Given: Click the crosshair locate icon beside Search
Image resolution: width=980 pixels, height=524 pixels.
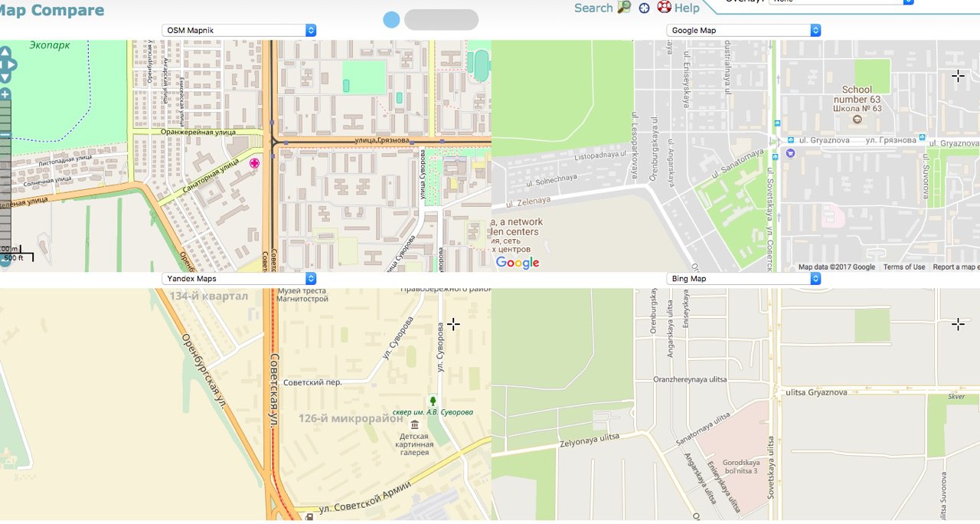Looking at the screenshot, I should click(x=645, y=8).
